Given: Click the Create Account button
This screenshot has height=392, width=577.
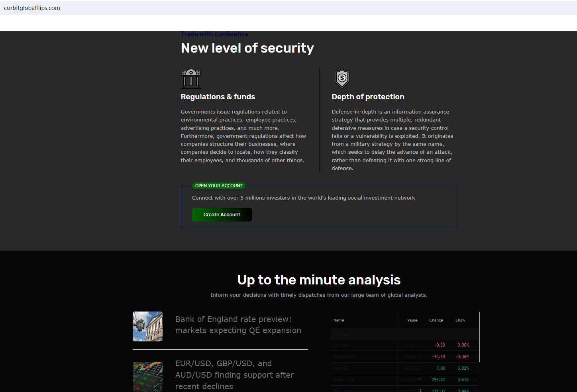Looking at the screenshot, I should 222,215.
